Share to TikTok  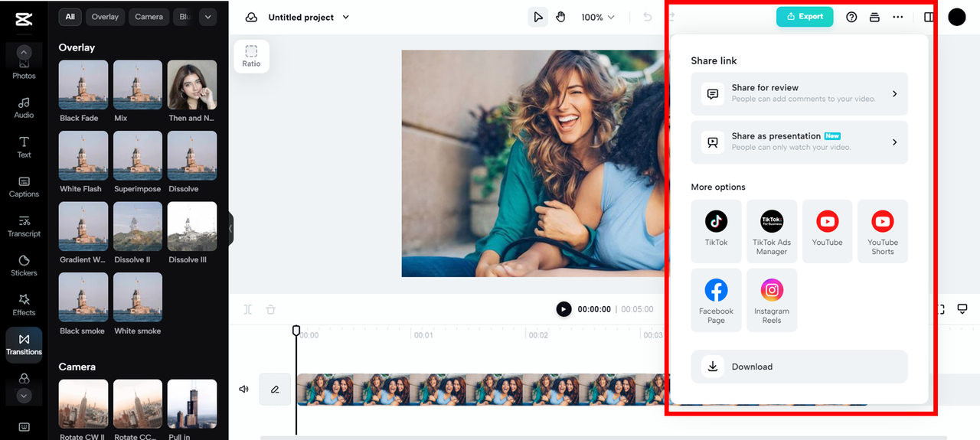(717, 231)
